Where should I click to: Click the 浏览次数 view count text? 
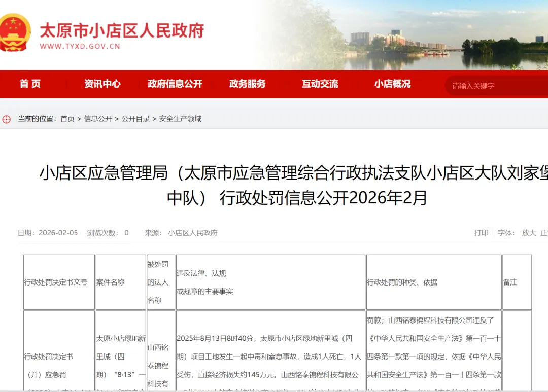pyautogui.click(x=108, y=233)
